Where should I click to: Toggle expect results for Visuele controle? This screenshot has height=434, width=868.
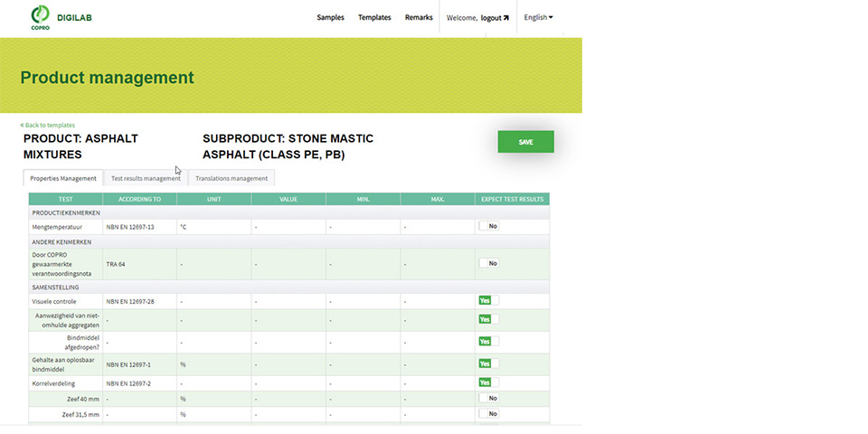point(488,300)
